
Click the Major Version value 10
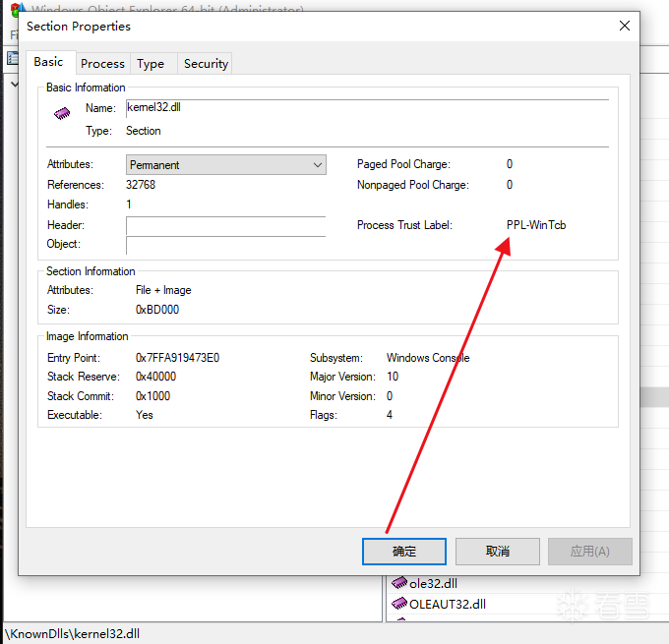point(393,377)
